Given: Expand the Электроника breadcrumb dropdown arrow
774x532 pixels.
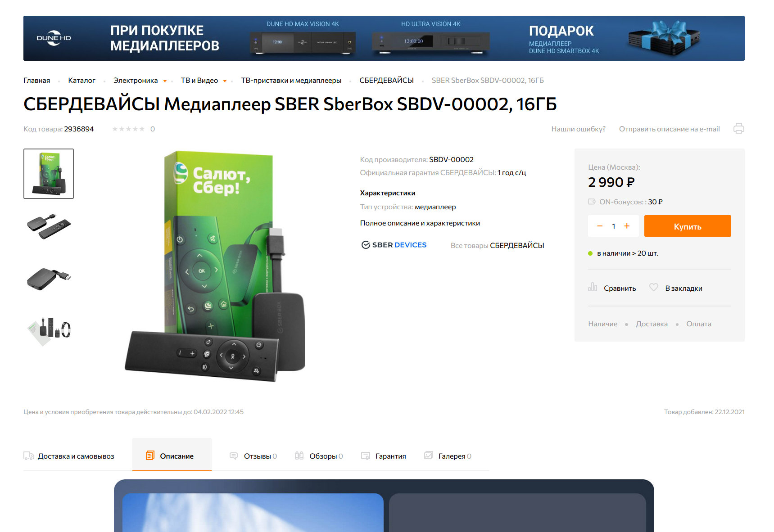Looking at the screenshot, I should pyautogui.click(x=165, y=81).
